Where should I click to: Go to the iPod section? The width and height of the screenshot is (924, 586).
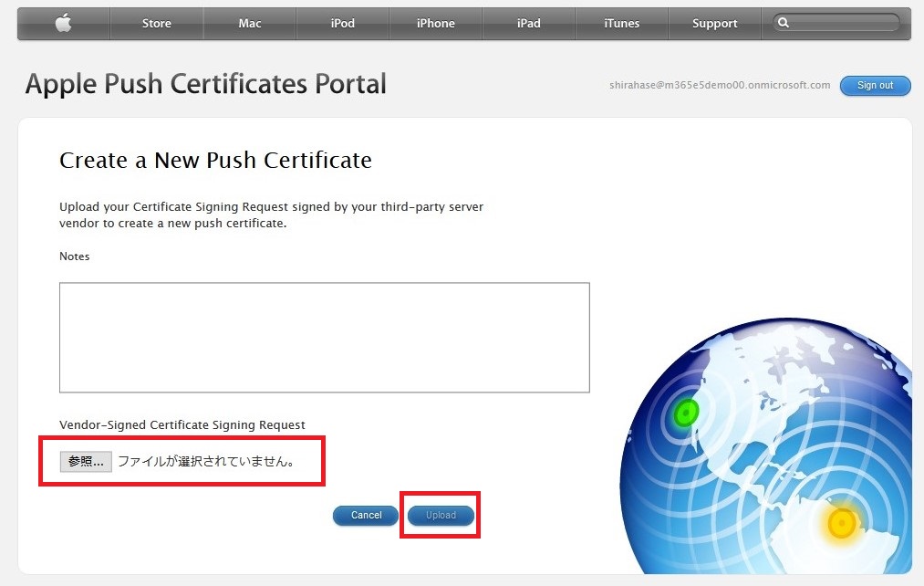click(342, 24)
